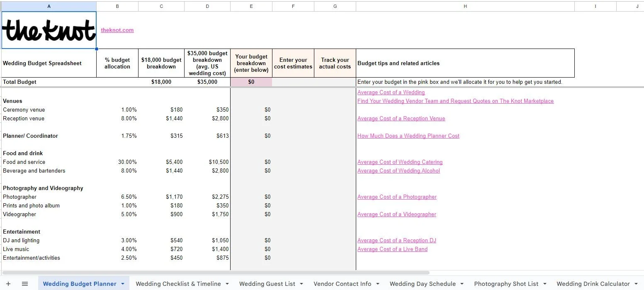Screen dimensions: 644x290
Task: Open Vendor Contact Info tab dropdown arrow
Action: pyautogui.click(x=378, y=284)
